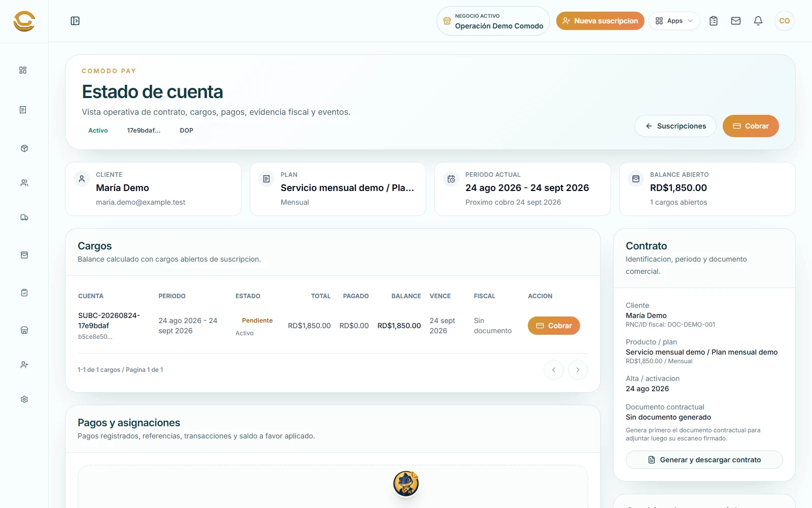Image resolution: width=812 pixels, height=508 pixels.
Task: Go to previous page of cargos
Action: pos(554,370)
